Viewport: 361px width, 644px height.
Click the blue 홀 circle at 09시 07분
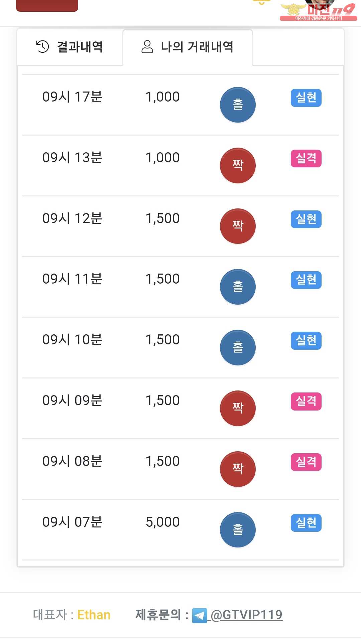click(x=238, y=530)
